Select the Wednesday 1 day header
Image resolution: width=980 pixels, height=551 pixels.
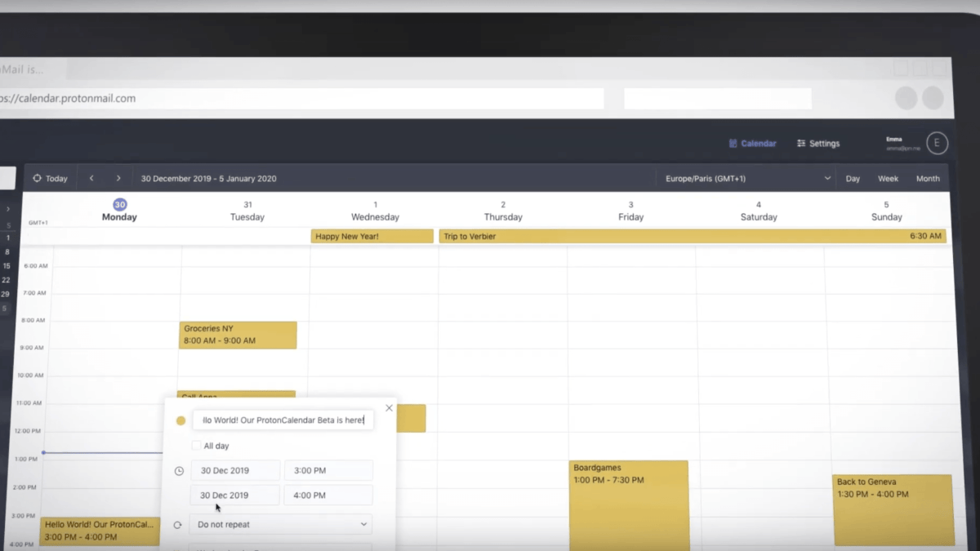pos(375,211)
